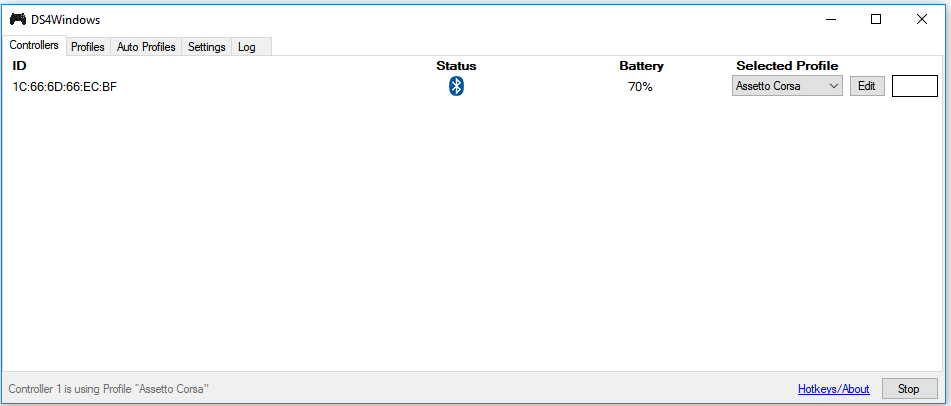
Task: Click the Battery column header
Action: tap(641, 66)
